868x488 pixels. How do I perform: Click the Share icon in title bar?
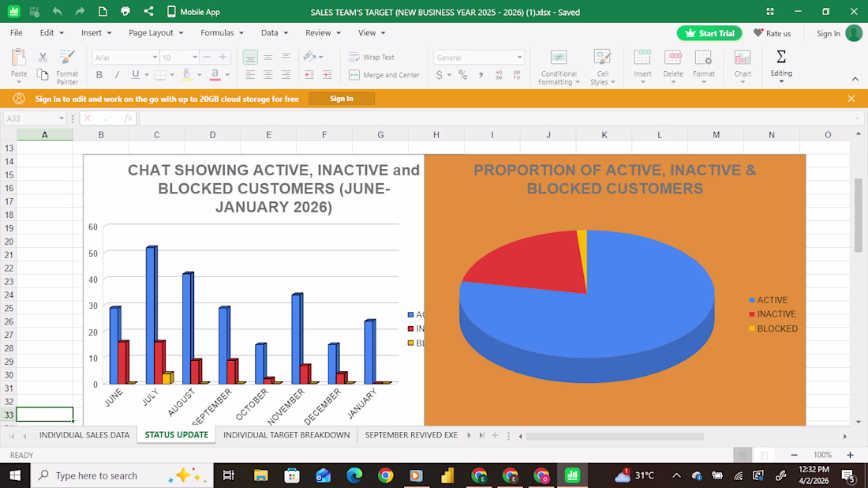tap(149, 12)
